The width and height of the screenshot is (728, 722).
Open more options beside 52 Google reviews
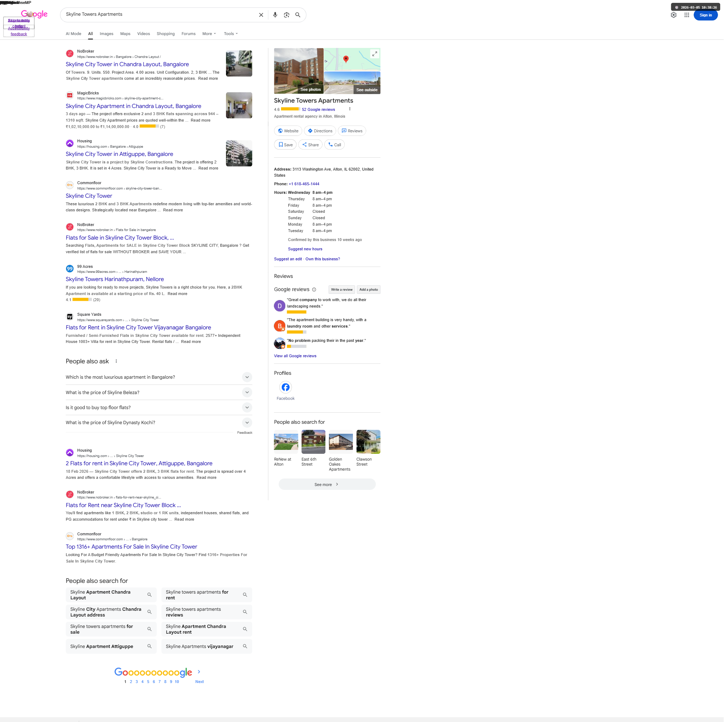[351, 110]
